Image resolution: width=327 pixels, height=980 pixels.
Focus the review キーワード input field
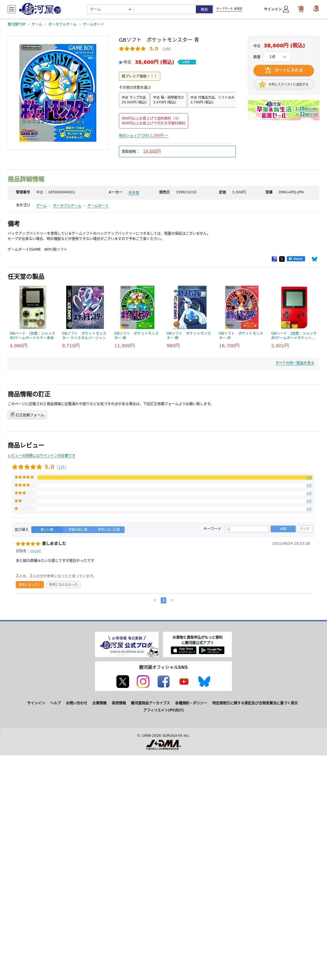pyautogui.click(x=247, y=529)
